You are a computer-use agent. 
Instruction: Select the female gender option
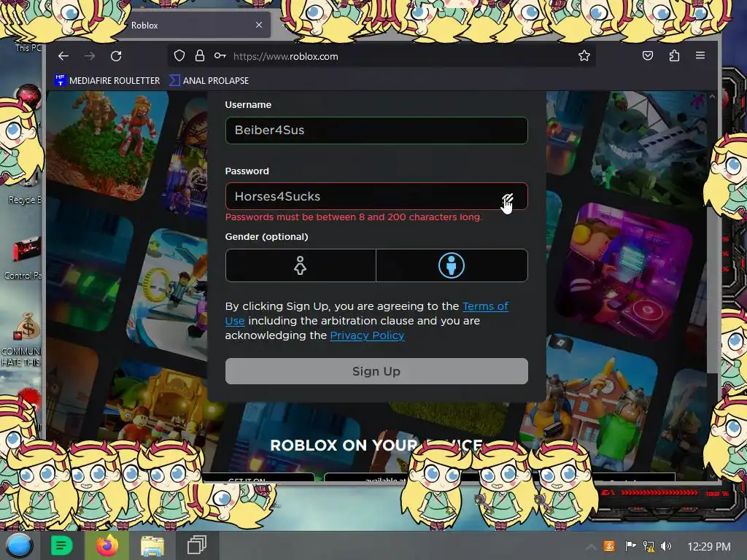pos(301,265)
